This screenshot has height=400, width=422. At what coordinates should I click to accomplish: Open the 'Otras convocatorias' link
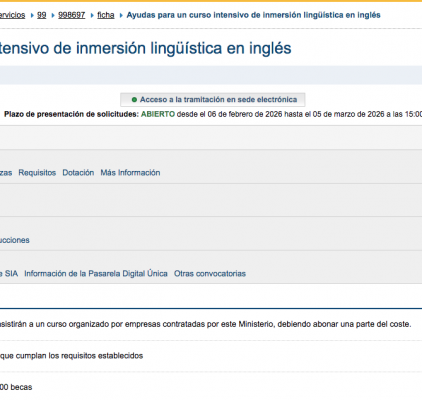pos(210,274)
